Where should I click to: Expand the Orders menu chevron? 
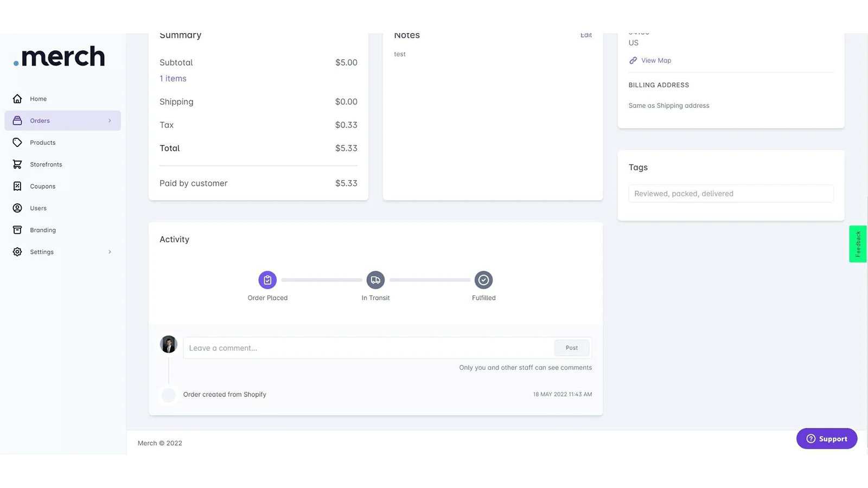click(x=110, y=120)
